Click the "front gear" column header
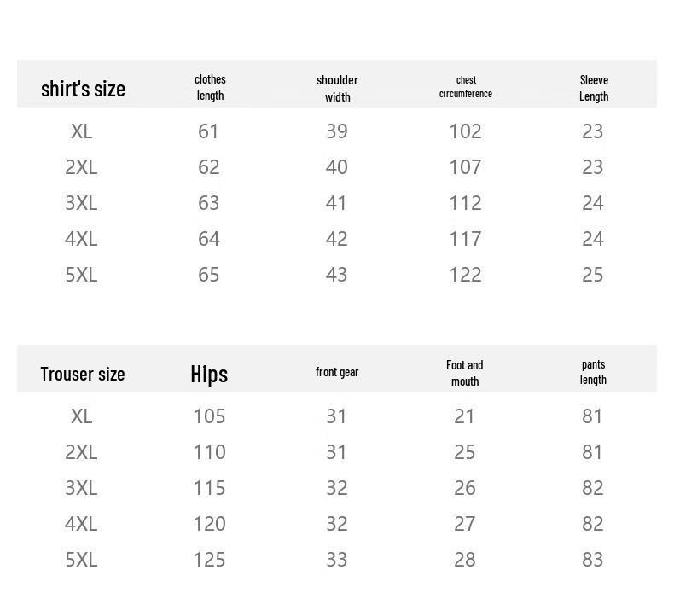 coord(337,372)
